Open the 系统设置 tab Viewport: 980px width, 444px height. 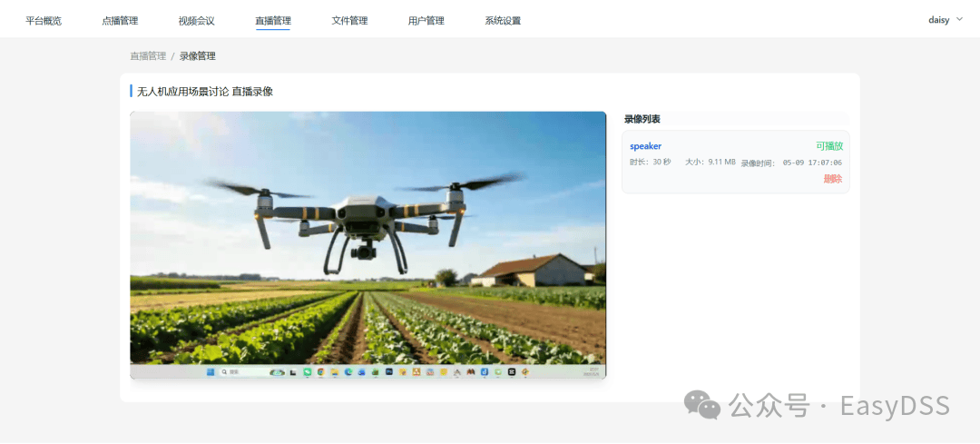[503, 21]
